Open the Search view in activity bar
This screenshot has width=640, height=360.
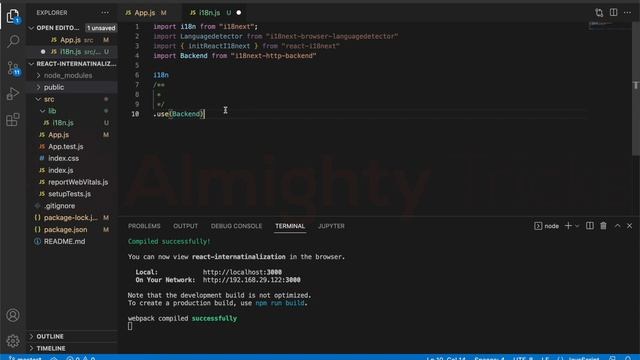tap(13, 41)
